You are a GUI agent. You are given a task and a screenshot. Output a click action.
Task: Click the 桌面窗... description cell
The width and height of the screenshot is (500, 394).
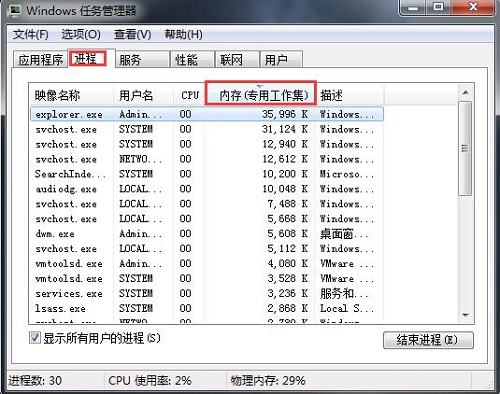pyautogui.click(x=345, y=234)
